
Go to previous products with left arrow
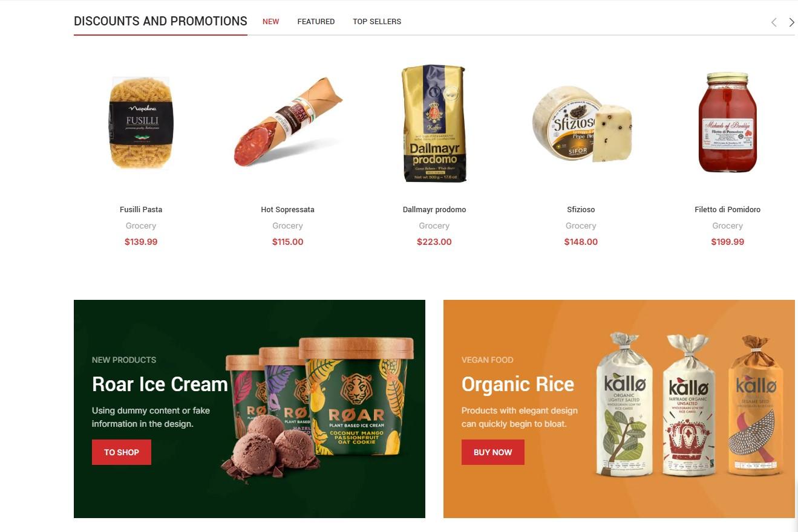(774, 22)
